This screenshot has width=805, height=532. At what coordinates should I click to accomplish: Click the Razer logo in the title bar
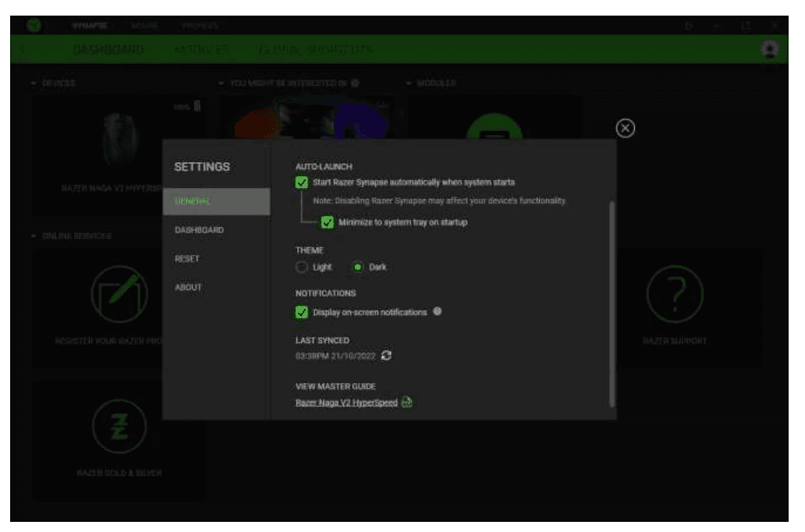34,25
